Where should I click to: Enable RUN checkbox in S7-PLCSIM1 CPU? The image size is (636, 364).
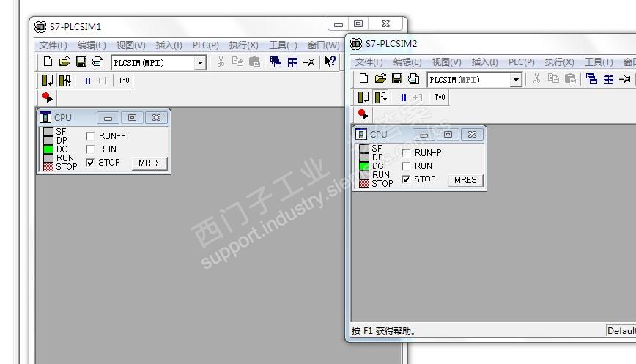[x=90, y=149]
